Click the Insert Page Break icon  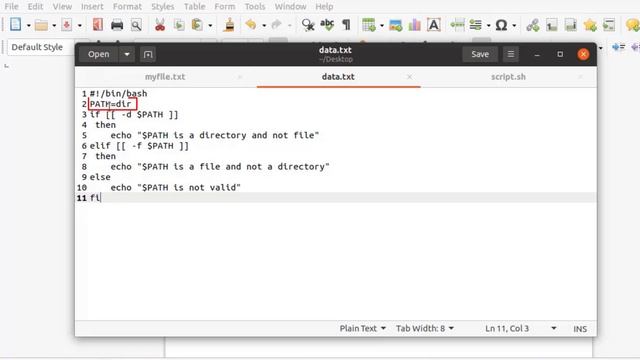tap(457, 25)
